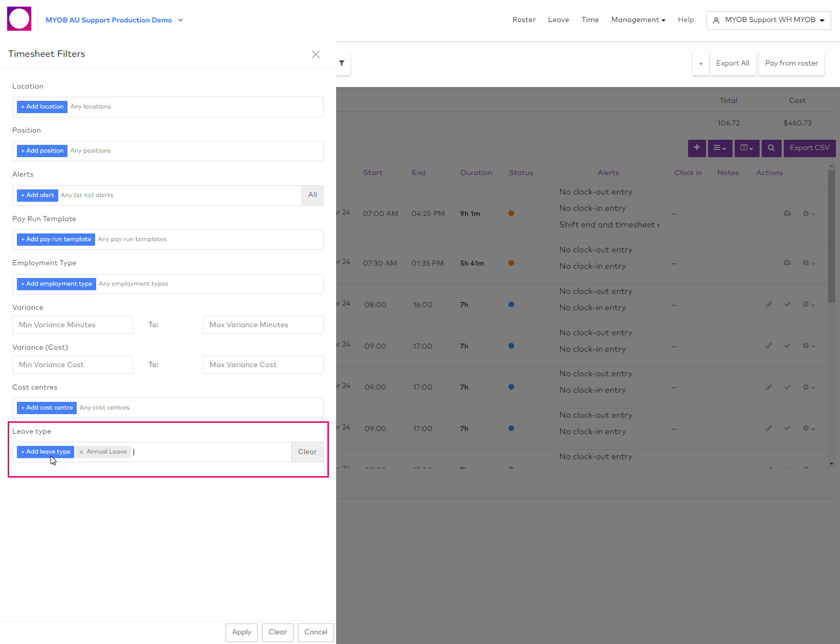This screenshot has width=840, height=644.
Task: Click the funnel filter icon
Action: (342, 63)
